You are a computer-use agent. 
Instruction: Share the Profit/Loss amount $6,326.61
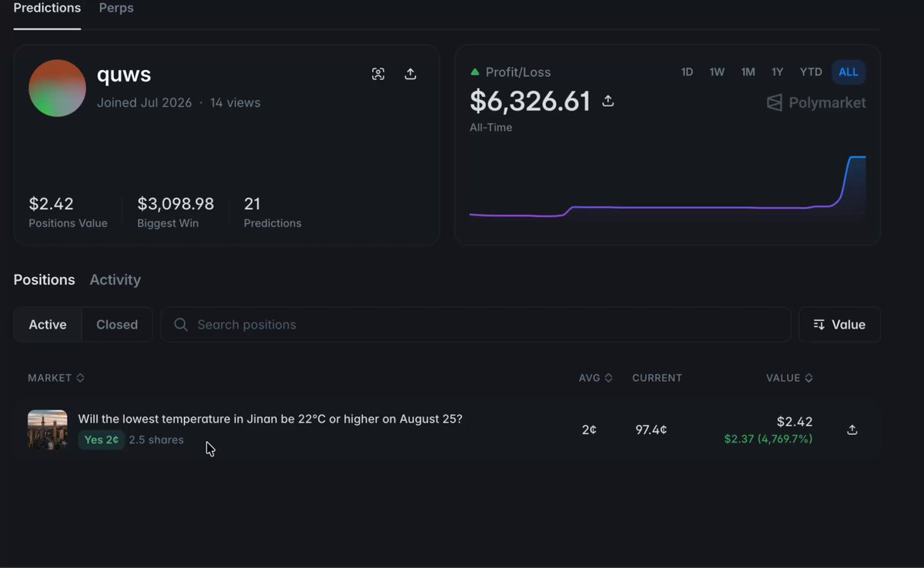point(608,101)
